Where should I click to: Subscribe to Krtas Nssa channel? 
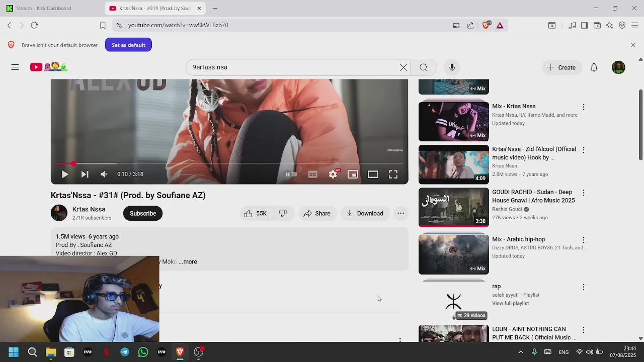click(x=143, y=214)
